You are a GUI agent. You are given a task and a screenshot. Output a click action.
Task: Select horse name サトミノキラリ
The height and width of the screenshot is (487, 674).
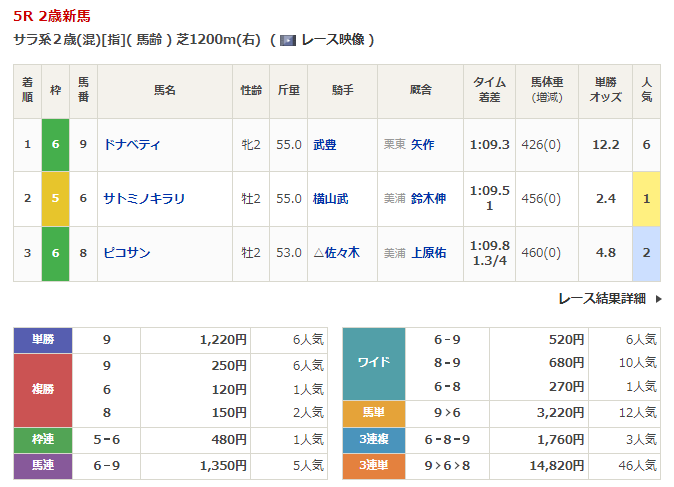144,199
